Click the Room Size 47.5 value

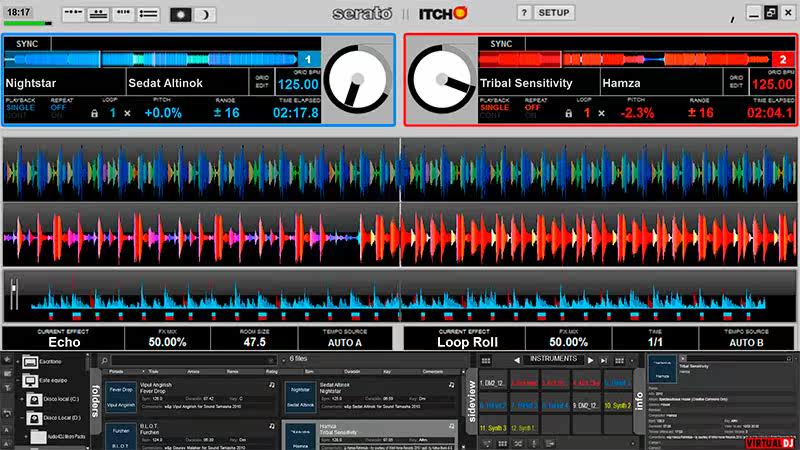pos(254,342)
